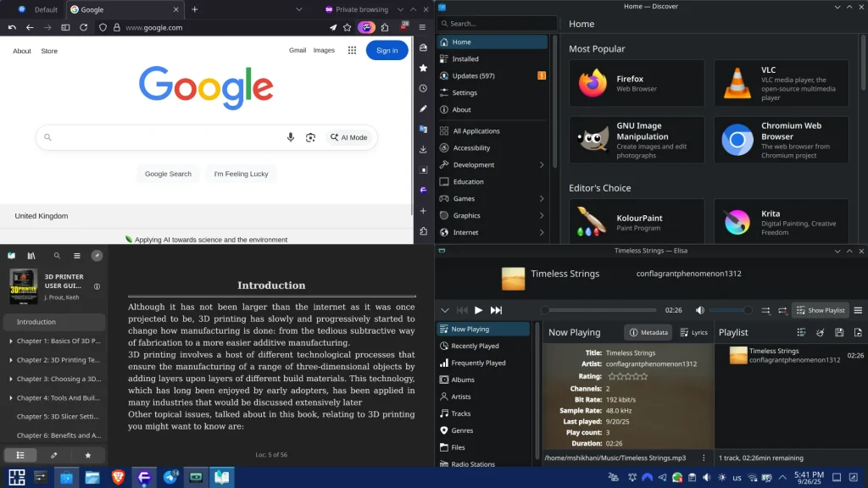Open Gmail link

298,50
